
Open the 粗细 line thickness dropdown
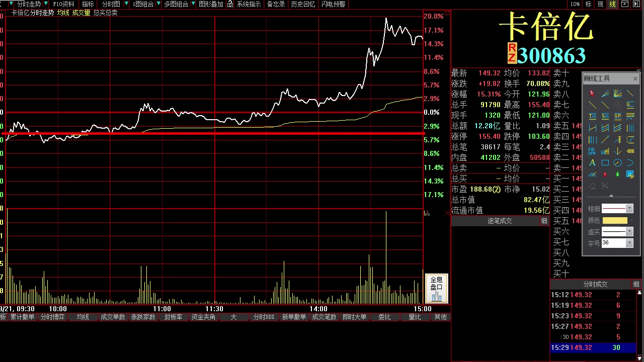point(629,208)
